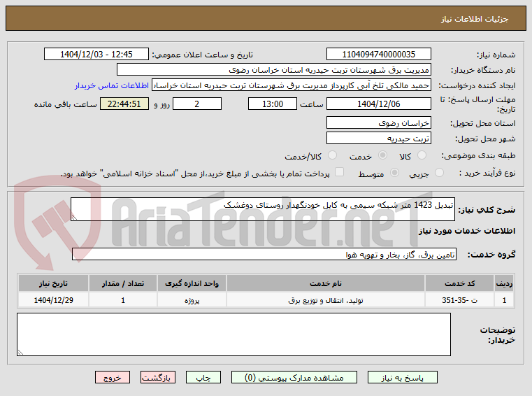Click the cell تولید، انتقال و توزیع برق

click(325, 300)
